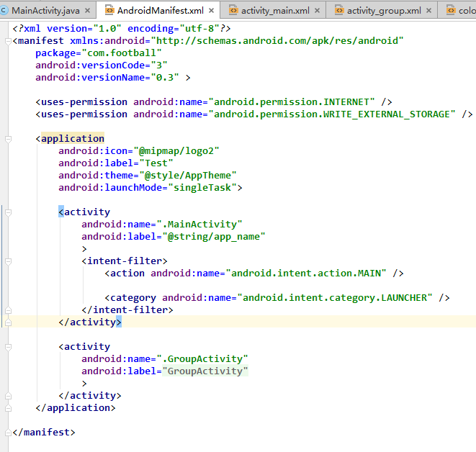The image size is (476, 452).
Task: Click the ".GroupActivity" name value
Action: pos(202,359)
